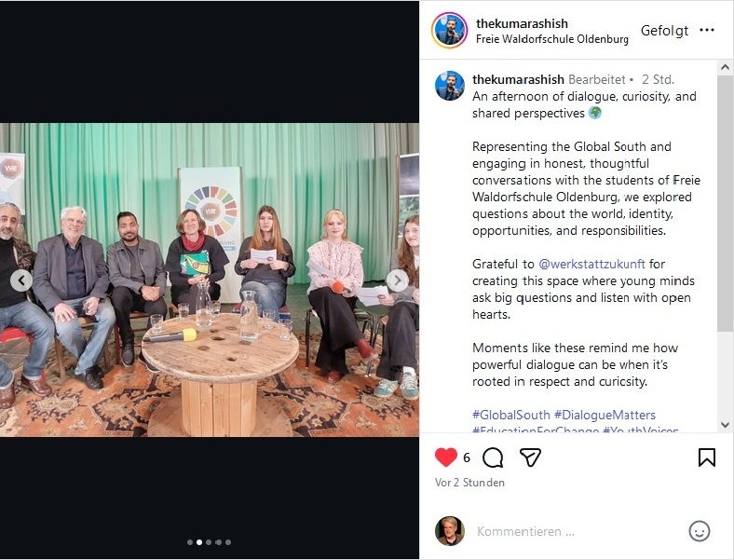Click thekumarashish story profile picture in header

(x=449, y=31)
